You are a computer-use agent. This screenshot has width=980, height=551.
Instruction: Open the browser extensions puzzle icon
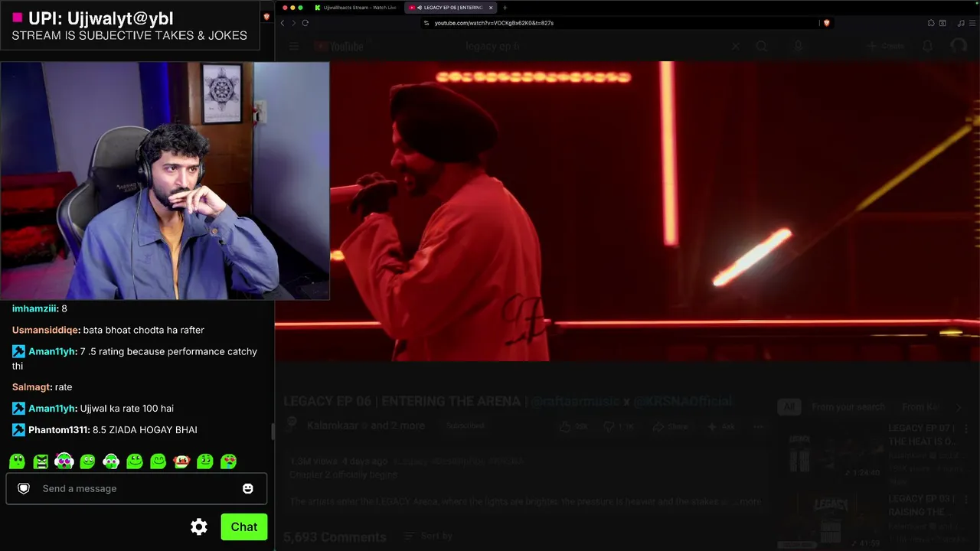click(930, 23)
